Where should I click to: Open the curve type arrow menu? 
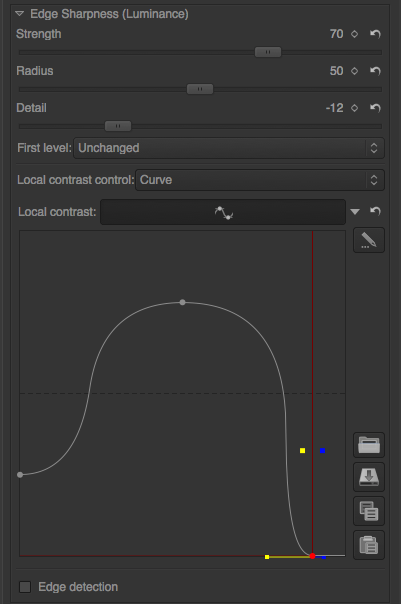point(355,211)
